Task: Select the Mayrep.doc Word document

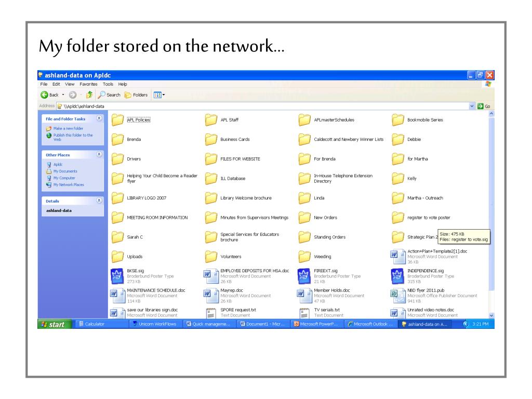Action: pyautogui.click(x=238, y=296)
